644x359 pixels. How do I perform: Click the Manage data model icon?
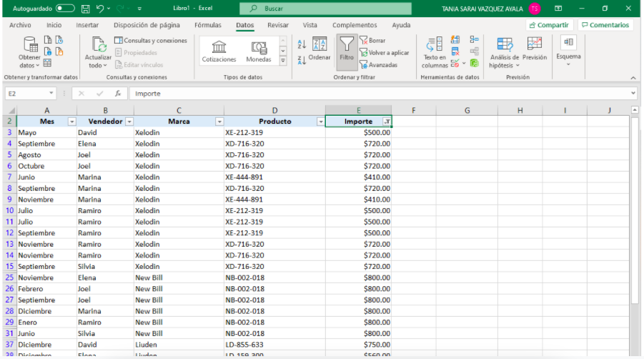[x=475, y=63]
